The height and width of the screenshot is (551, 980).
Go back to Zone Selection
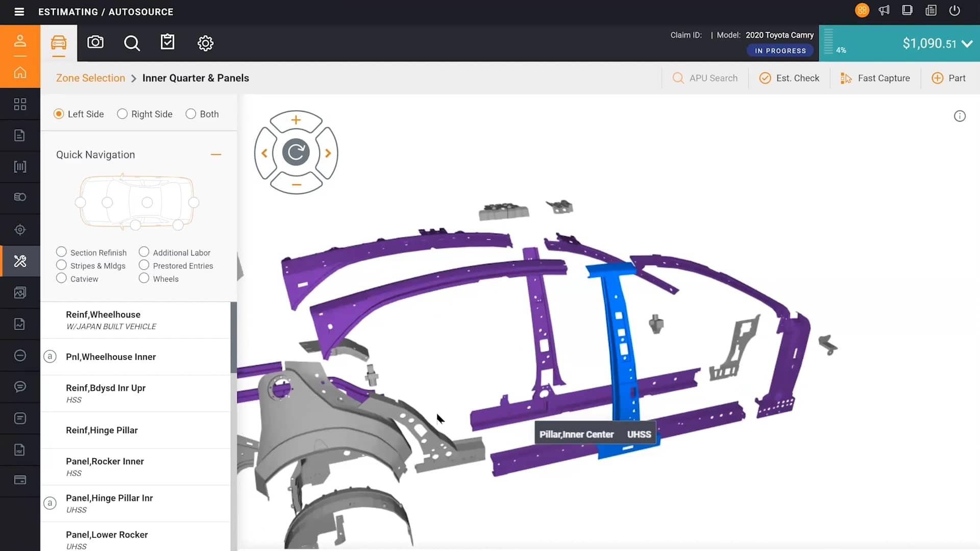pyautogui.click(x=90, y=78)
